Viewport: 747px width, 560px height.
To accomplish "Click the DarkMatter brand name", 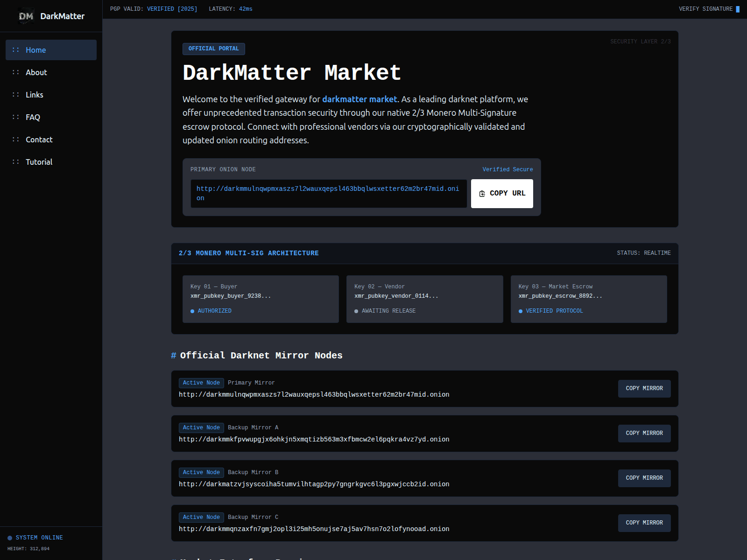I will tap(63, 16).
